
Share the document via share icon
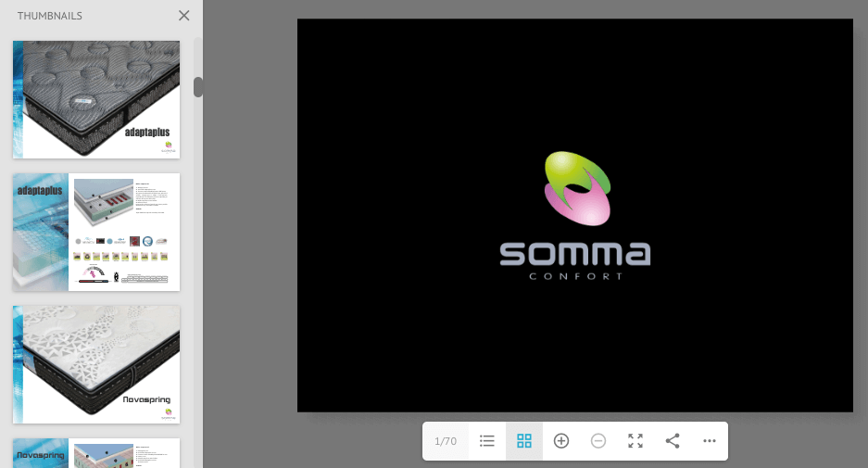pyautogui.click(x=673, y=441)
